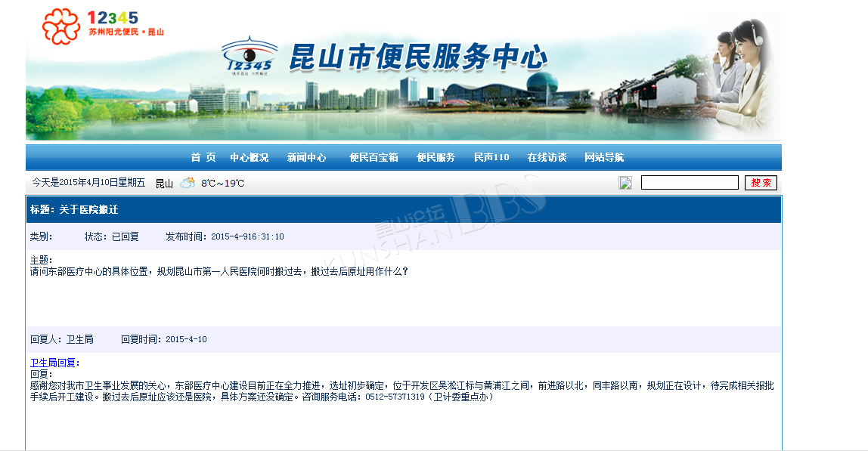Click the 12345 eye emblem in banner
The image size is (868, 451).
(250, 56)
